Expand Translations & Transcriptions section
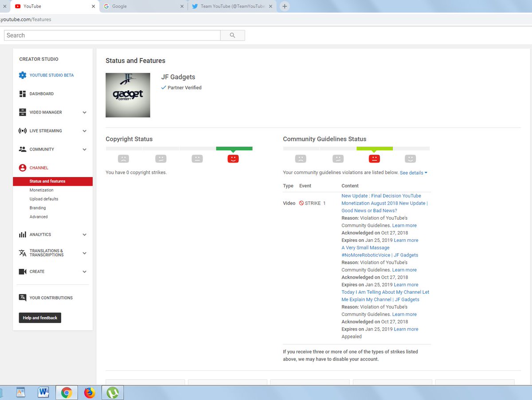 [84, 253]
